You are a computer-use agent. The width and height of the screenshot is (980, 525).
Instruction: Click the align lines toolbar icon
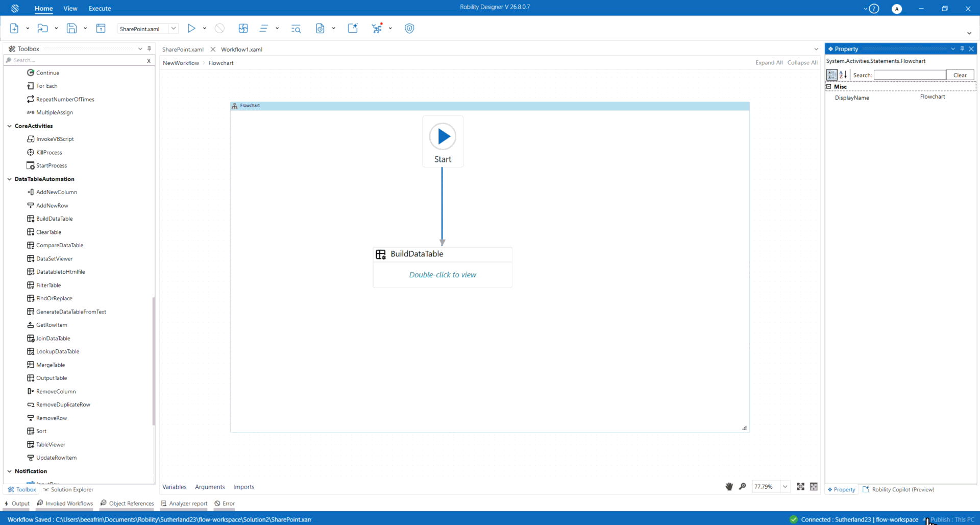tap(264, 29)
